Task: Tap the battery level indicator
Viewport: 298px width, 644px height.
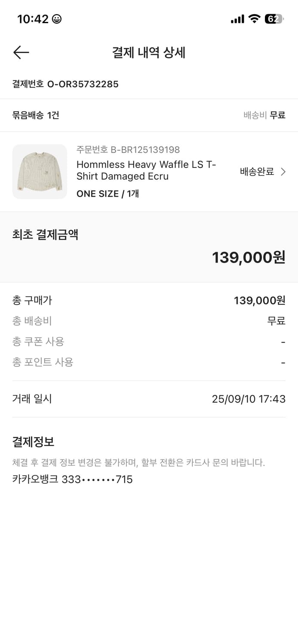Action: tap(274, 19)
